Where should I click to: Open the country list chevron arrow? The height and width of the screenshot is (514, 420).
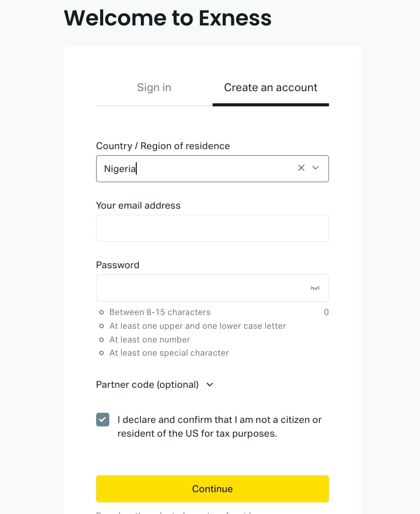[x=316, y=168]
